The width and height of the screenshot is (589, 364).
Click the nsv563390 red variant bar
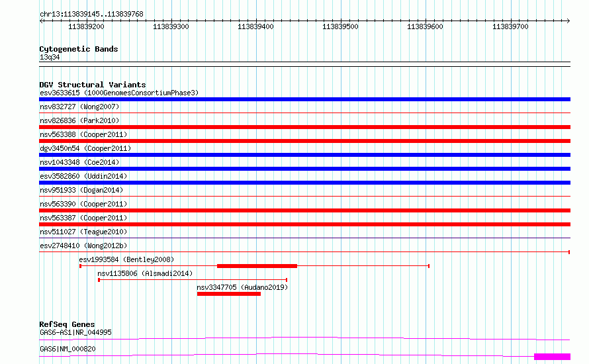pyautogui.click(x=304, y=210)
